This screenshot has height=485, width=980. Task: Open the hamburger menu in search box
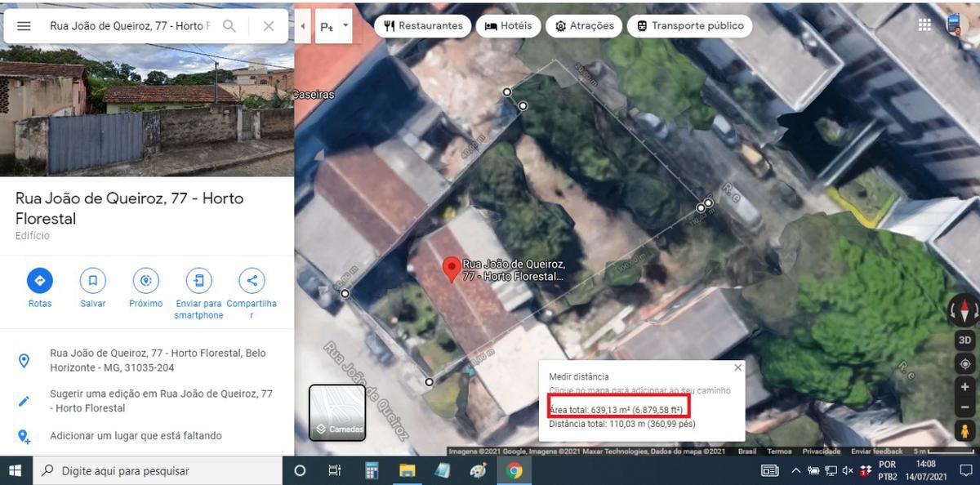tap(24, 26)
